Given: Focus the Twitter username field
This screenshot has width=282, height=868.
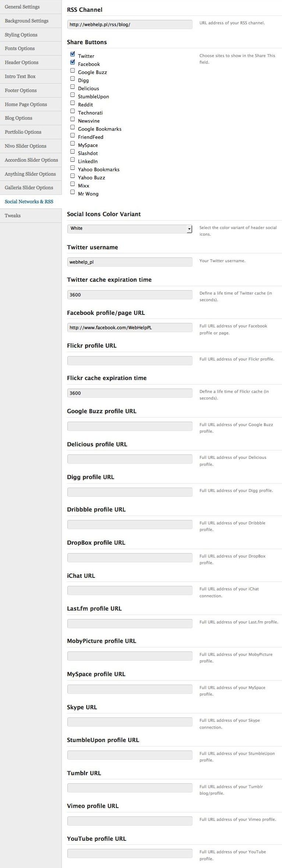Looking at the screenshot, I should coord(130,262).
